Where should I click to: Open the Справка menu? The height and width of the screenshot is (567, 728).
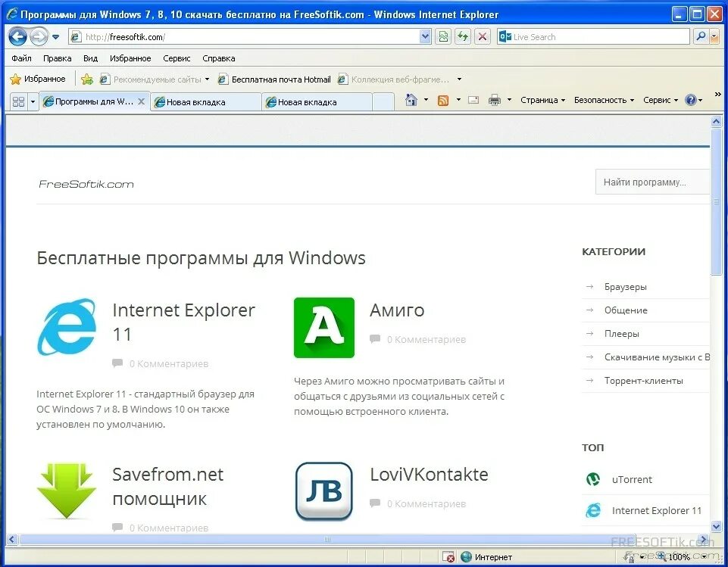(218, 58)
